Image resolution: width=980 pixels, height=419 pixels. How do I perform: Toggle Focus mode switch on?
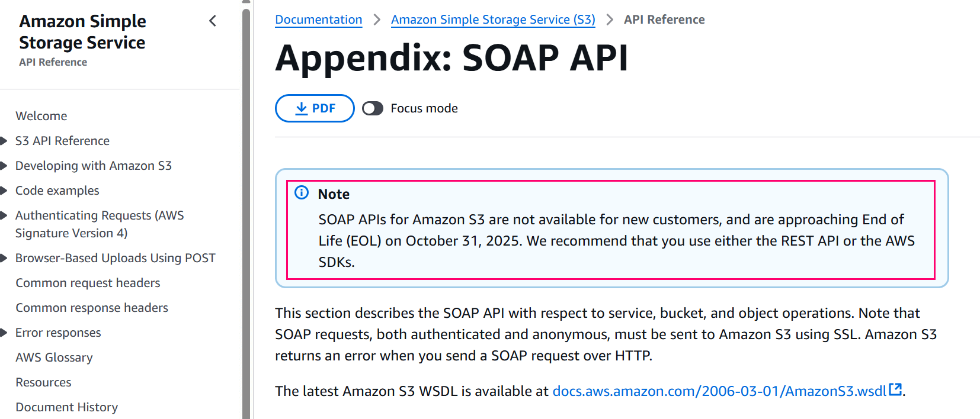coord(373,108)
